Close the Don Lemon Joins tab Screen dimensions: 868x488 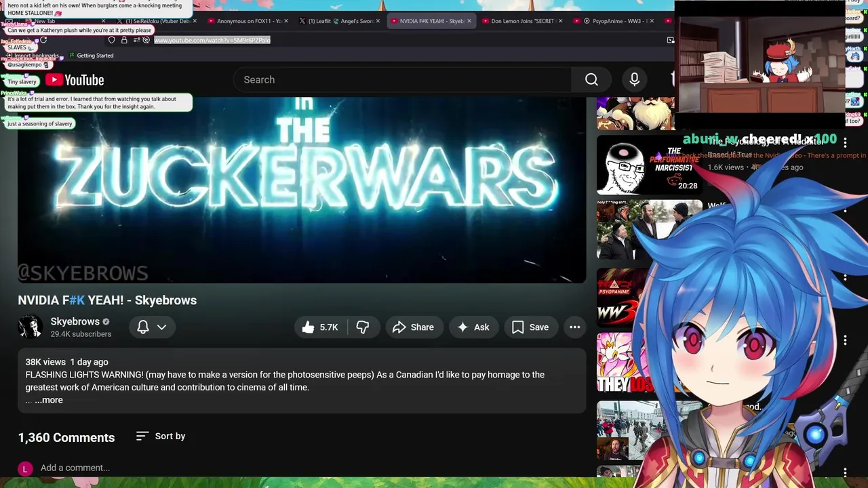[x=560, y=21]
